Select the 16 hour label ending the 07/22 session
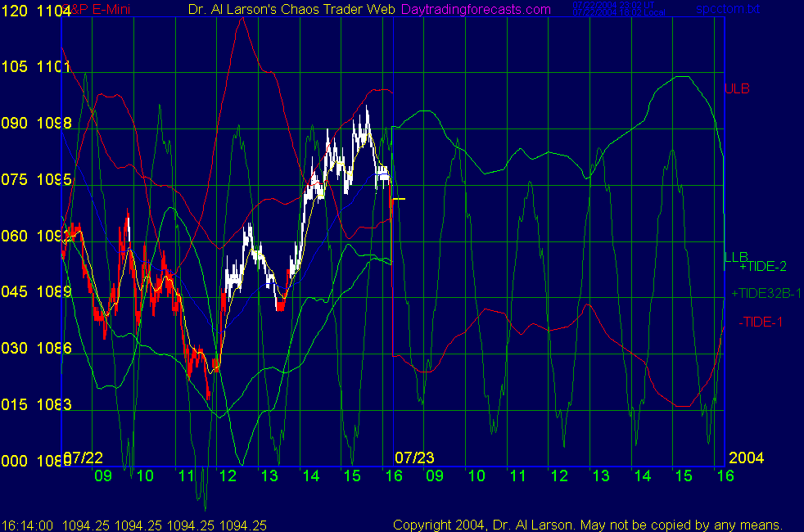 [x=394, y=476]
